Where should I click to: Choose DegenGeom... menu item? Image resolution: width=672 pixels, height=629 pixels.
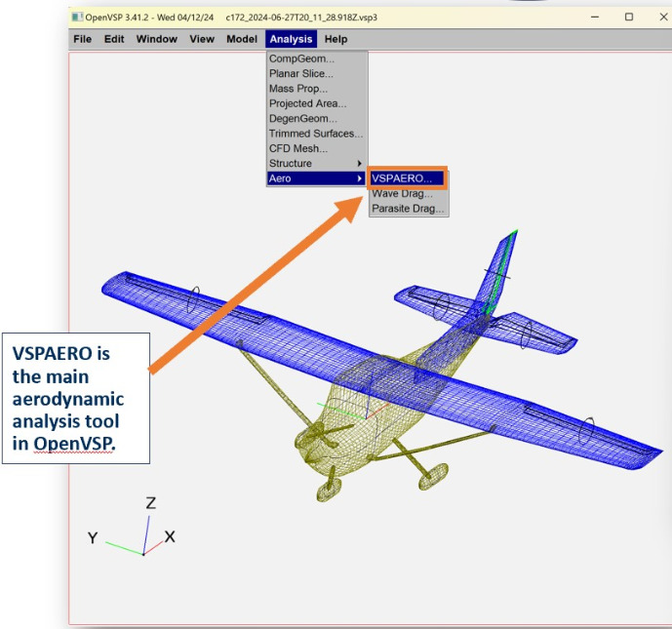[304, 118]
